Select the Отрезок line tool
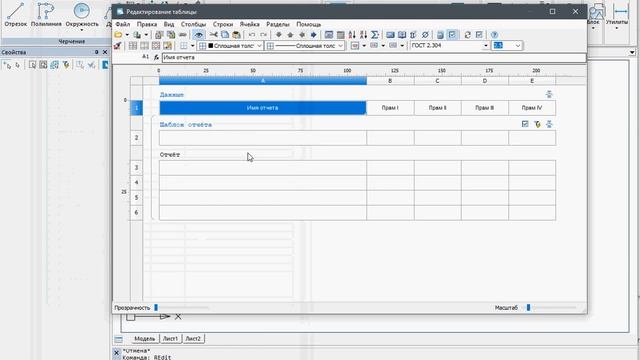Viewport: 640px width, 360px height. tap(16, 15)
